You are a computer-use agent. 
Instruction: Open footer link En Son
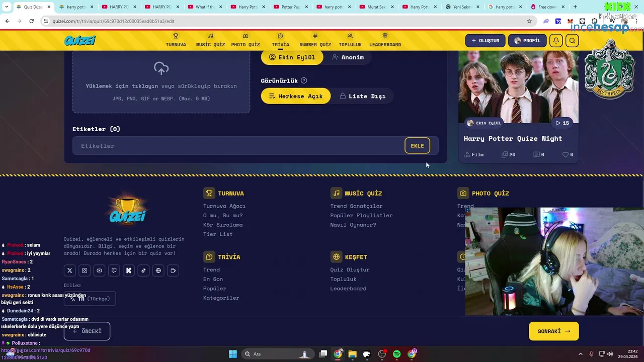point(213,279)
